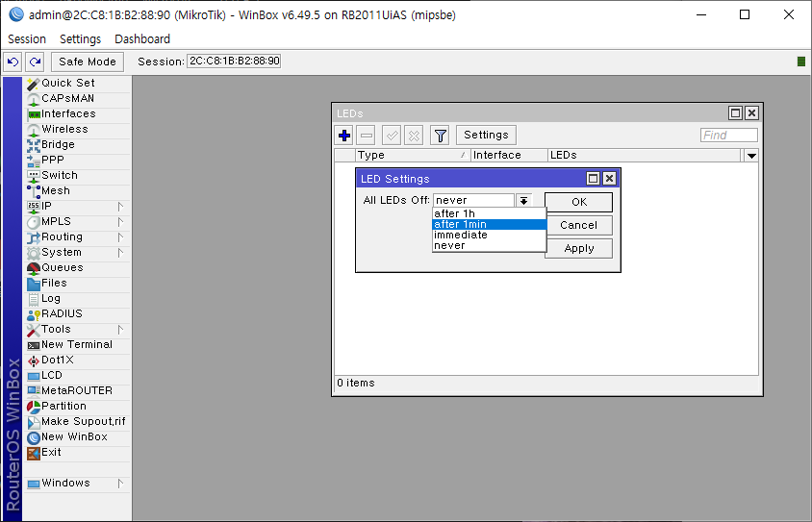Screen dimensions: 812x522
Task: Open the PPP section
Action: click(x=78, y=161)
